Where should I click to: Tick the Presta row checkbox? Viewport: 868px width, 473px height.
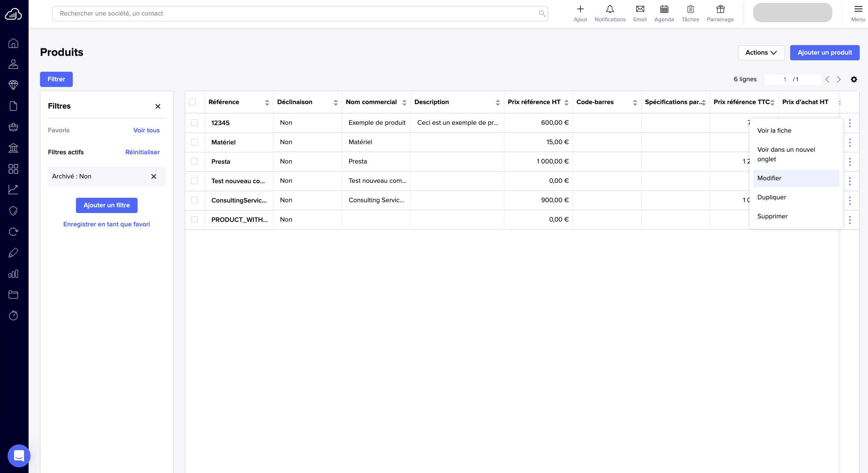pyautogui.click(x=194, y=162)
